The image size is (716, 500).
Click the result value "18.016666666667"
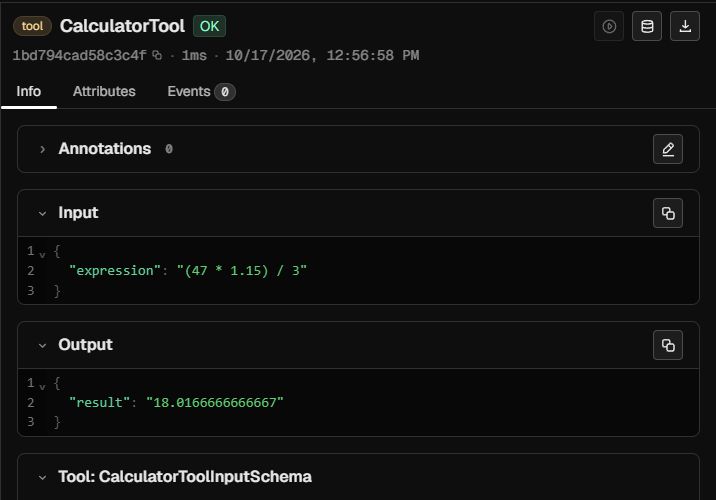215,402
